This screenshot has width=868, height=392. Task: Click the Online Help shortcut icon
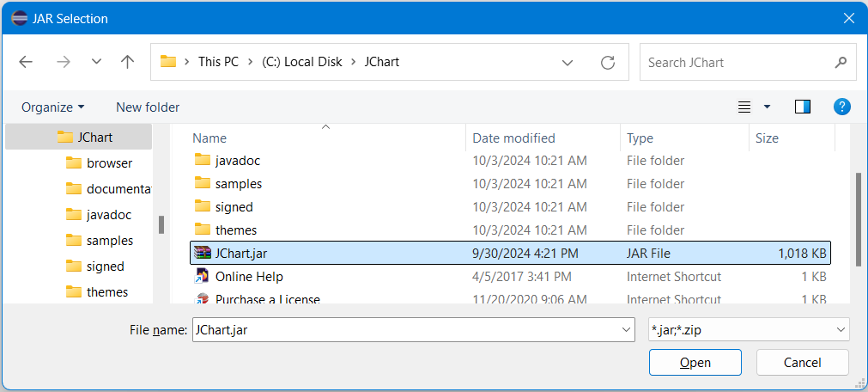[203, 276]
